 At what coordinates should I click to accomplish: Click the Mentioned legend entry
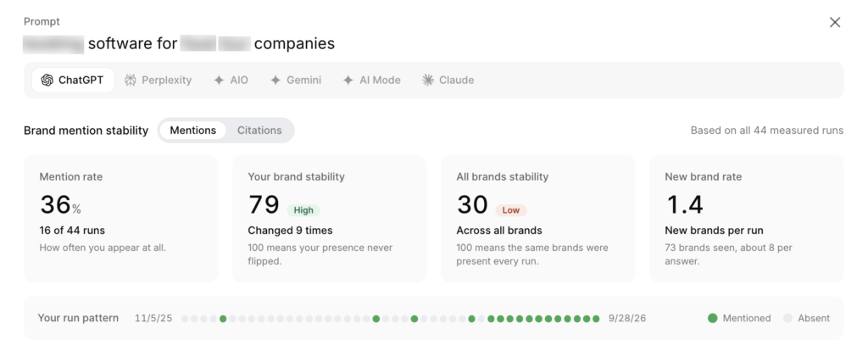pos(739,318)
